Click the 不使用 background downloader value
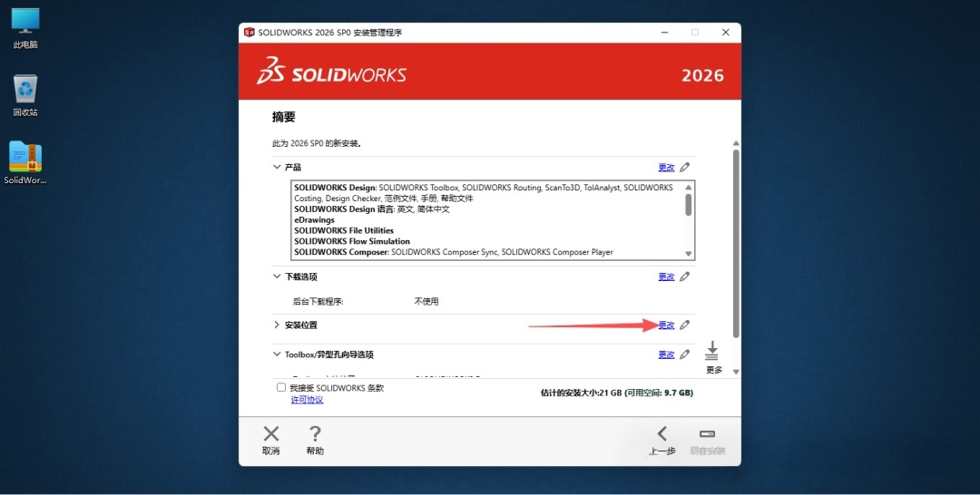The width and height of the screenshot is (980, 495). [x=426, y=302]
